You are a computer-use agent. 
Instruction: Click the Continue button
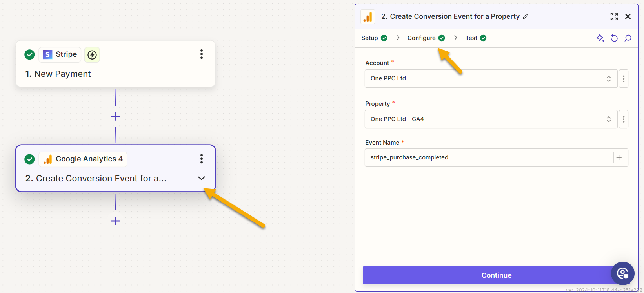click(497, 275)
